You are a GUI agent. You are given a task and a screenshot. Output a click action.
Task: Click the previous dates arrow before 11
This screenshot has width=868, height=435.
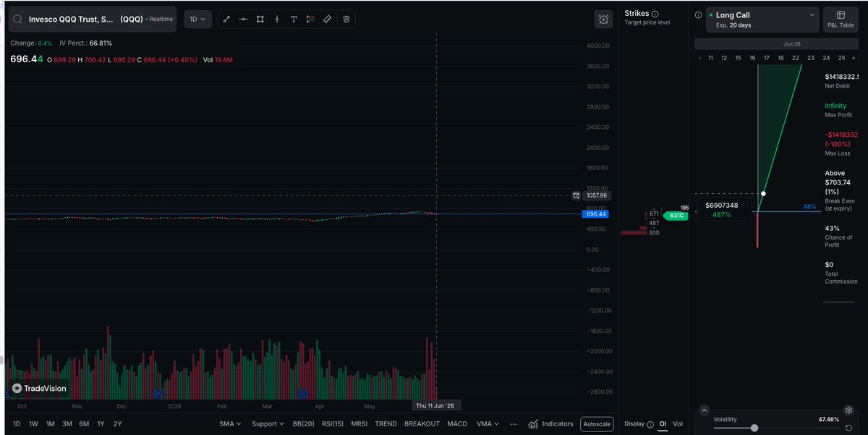699,58
